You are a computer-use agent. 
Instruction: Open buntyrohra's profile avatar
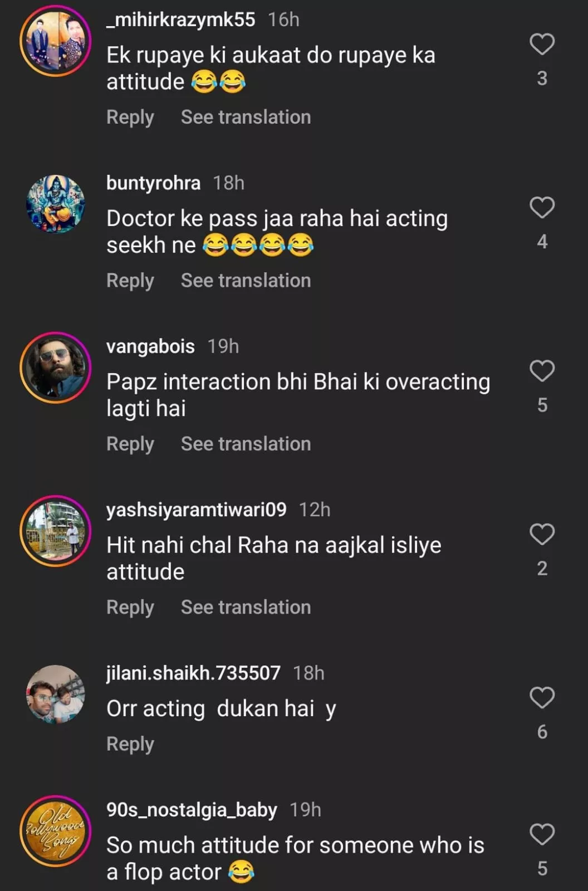click(55, 204)
